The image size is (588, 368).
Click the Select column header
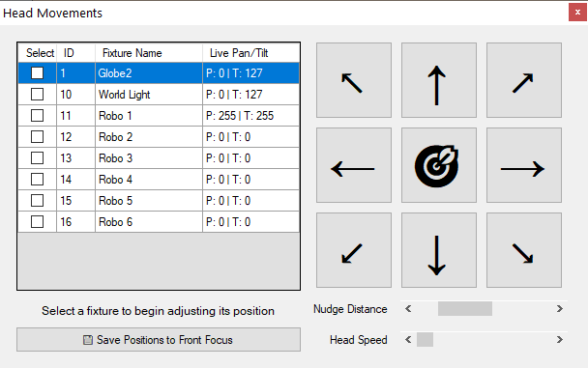pyautogui.click(x=38, y=53)
